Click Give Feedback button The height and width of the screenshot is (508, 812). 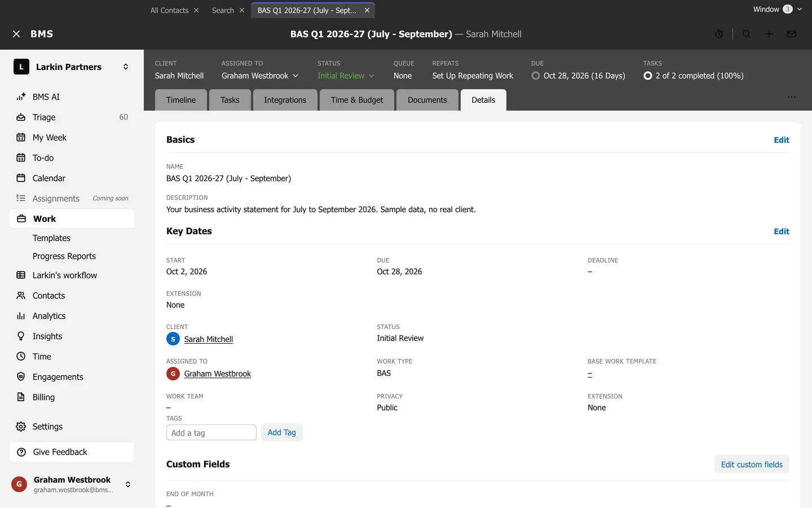72,452
